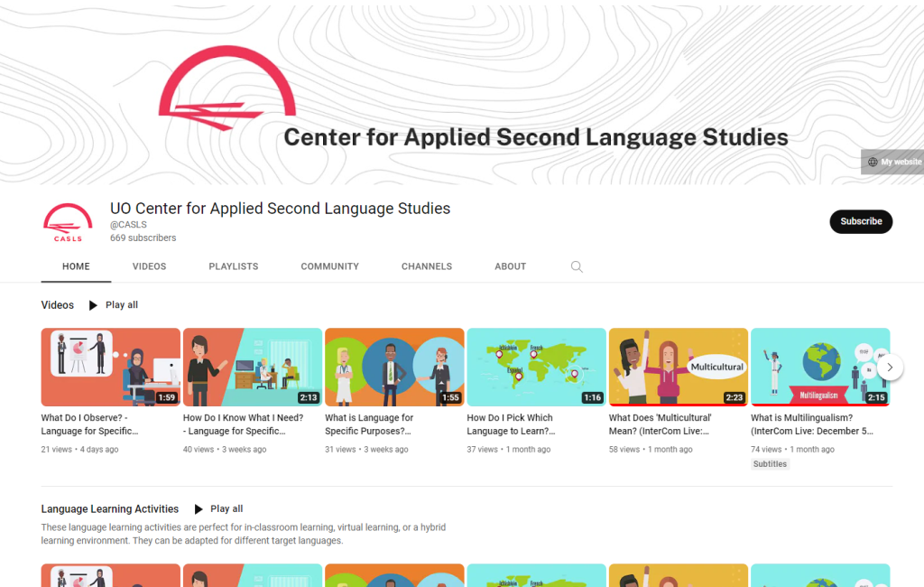The width and height of the screenshot is (924, 587).
Task: Click '40 views • 3 weeks ago' text
Action: point(225,450)
